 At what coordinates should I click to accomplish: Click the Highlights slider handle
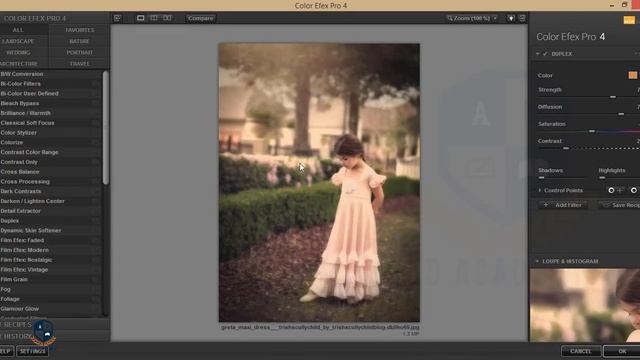tap(602, 178)
